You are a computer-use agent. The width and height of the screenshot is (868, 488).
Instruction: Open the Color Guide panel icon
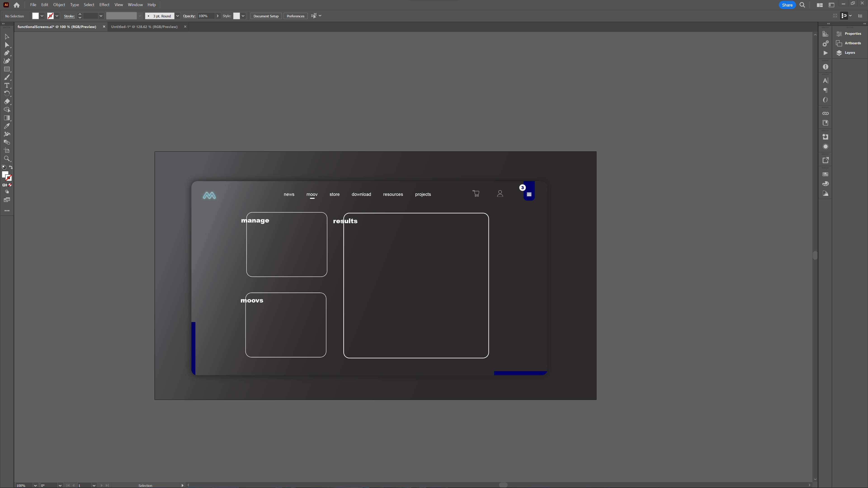tap(825, 194)
